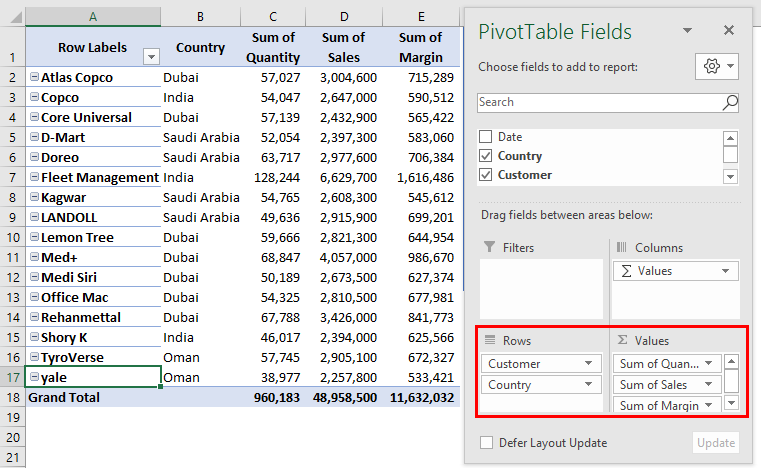Collapse the Atlas Copco row group

tap(35, 77)
